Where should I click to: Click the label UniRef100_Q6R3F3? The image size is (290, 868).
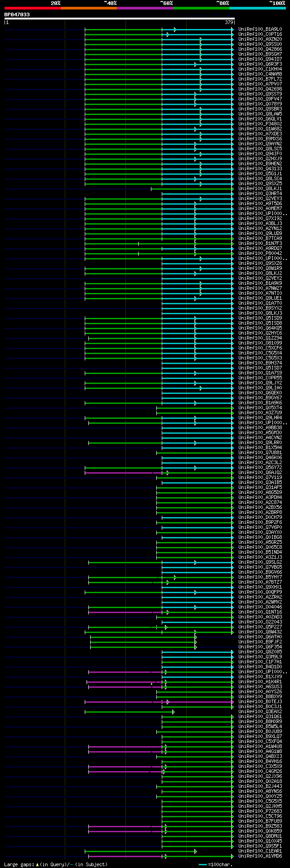(260, 64)
